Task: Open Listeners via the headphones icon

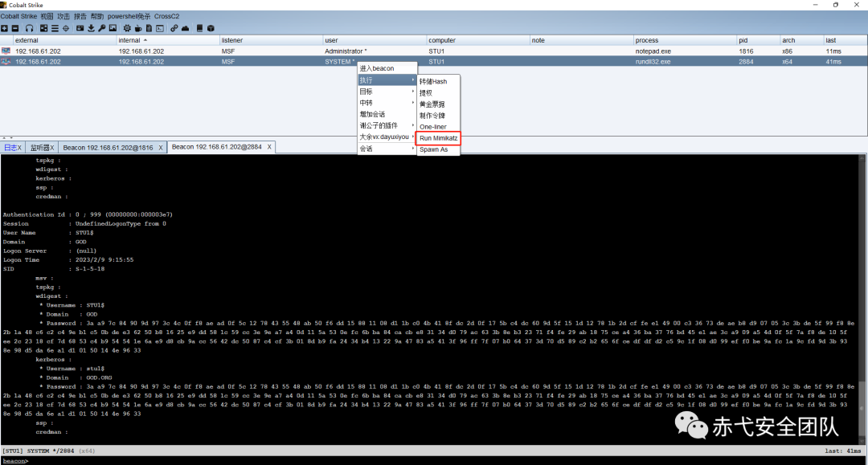Action: click(x=30, y=28)
